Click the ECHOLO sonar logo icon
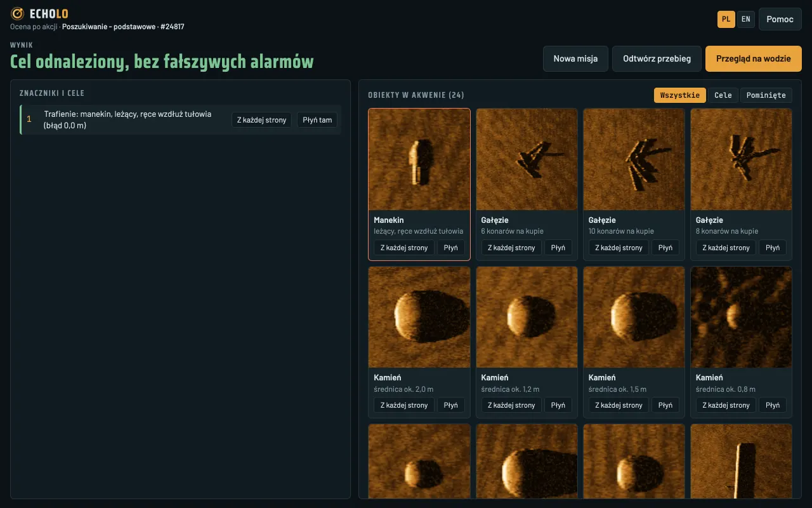Image resolution: width=812 pixels, height=508 pixels. 18,13
